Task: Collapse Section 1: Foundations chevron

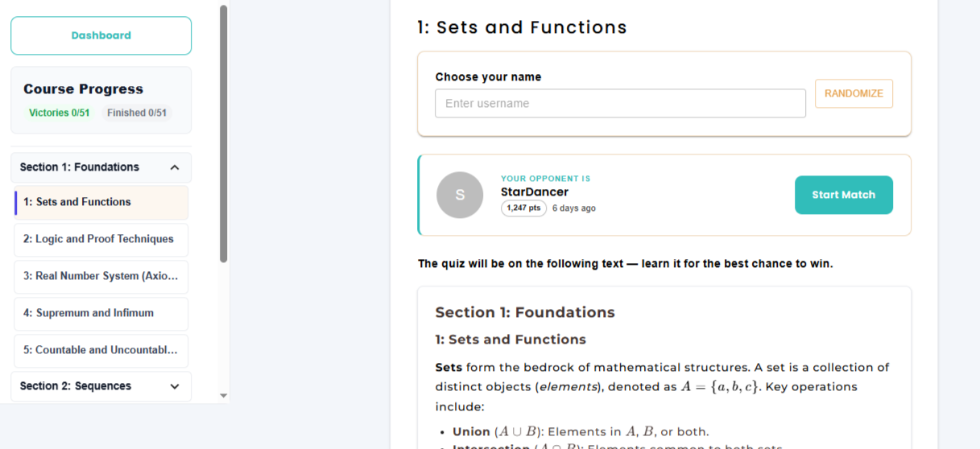Action: (175, 167)
